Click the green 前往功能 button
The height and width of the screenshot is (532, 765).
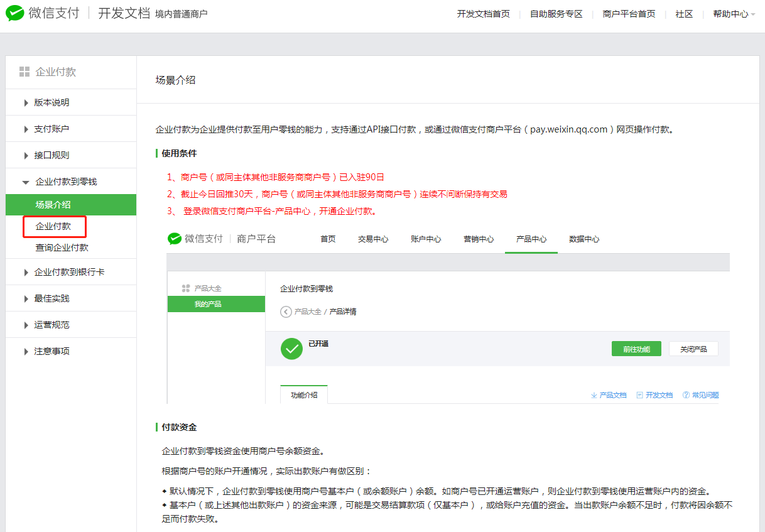pos(636,349)
